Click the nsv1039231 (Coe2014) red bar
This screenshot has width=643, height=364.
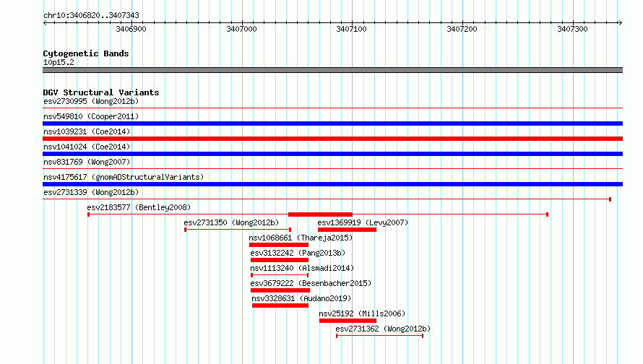(x=332, y=139)
